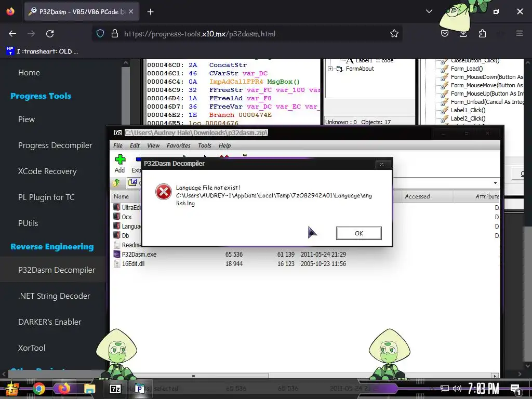The height and width of the screenshot is (399, 532).
Task: Select the Readme file icon
Action: tap(117, 245)
